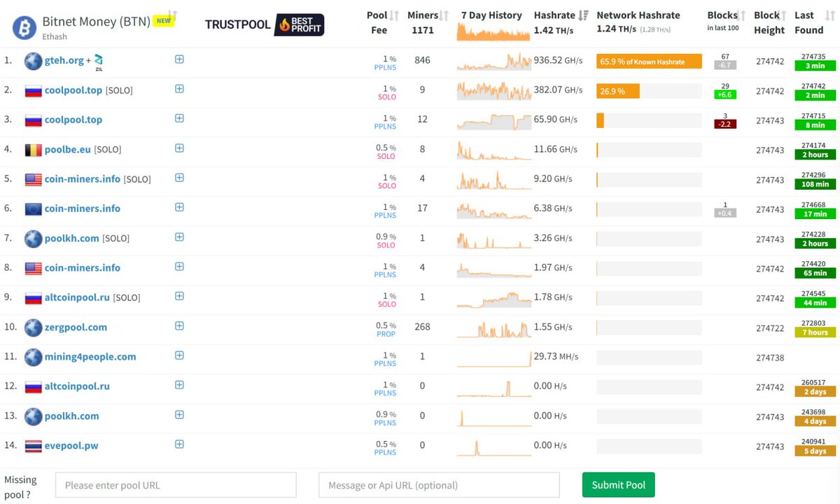Click the US flag in row 5 coin-miners.info SOLO
The width and height of the screenshot is (840, 504).
[x=34, y=179]
